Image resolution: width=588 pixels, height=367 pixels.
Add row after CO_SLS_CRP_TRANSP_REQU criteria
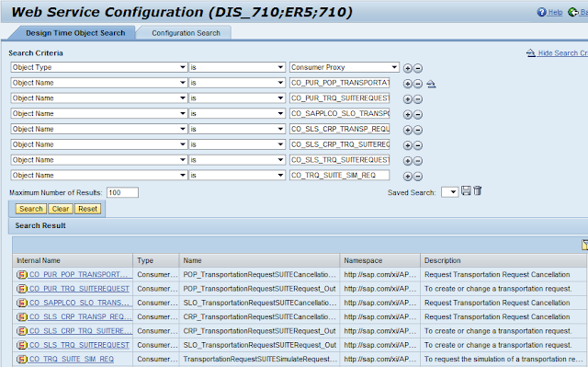(408, 130)
